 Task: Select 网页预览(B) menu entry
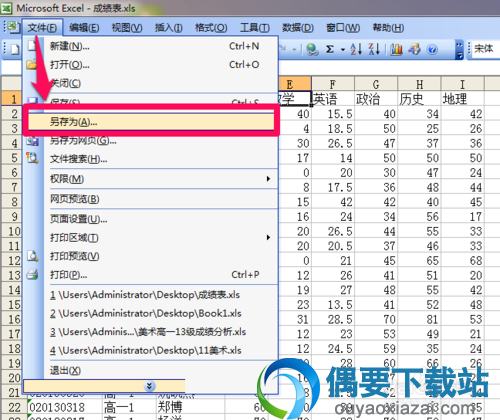(x=150, y=199)
